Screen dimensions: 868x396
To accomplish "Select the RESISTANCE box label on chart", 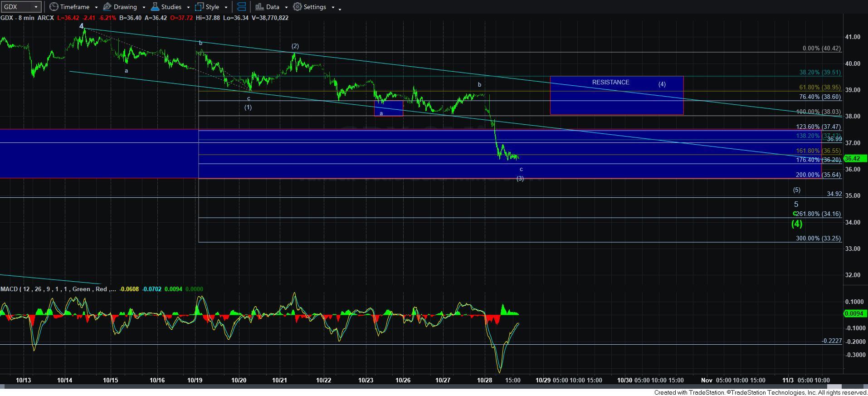I will click(610, 82).
